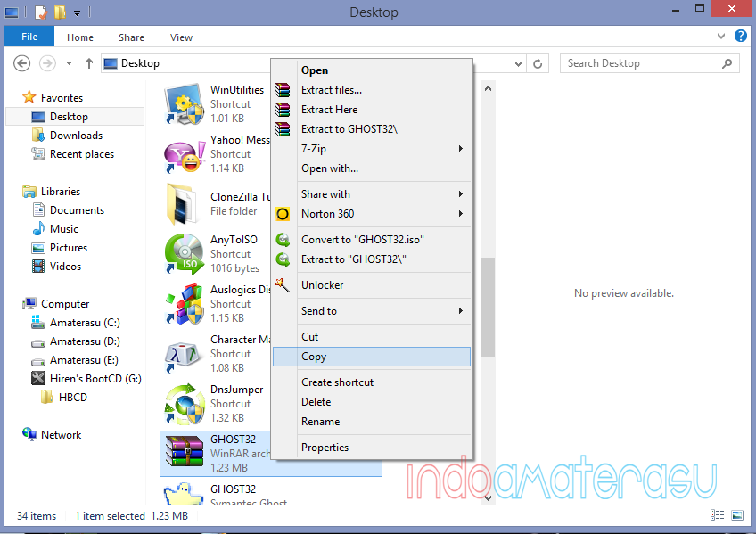Open Properties from the context menu
Viewport: 756px width, 534px height.
[x=371, y=448]
